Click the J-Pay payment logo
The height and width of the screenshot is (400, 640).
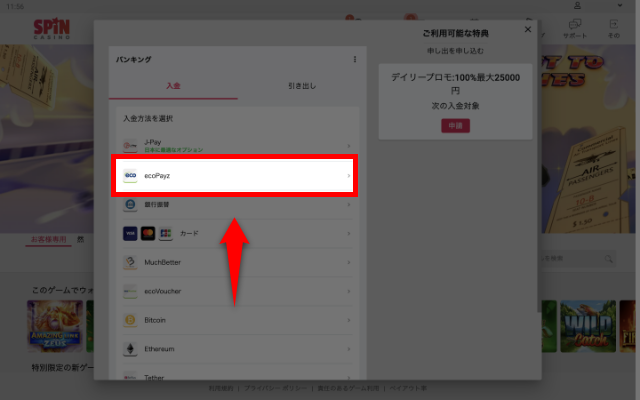click(130, 146)
